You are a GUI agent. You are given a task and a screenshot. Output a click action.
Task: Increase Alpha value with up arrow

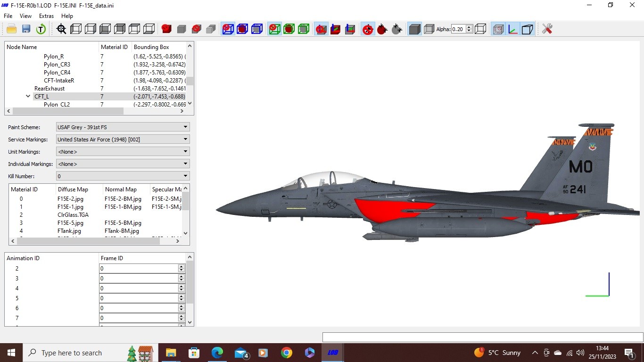click(x=469, y=27)
